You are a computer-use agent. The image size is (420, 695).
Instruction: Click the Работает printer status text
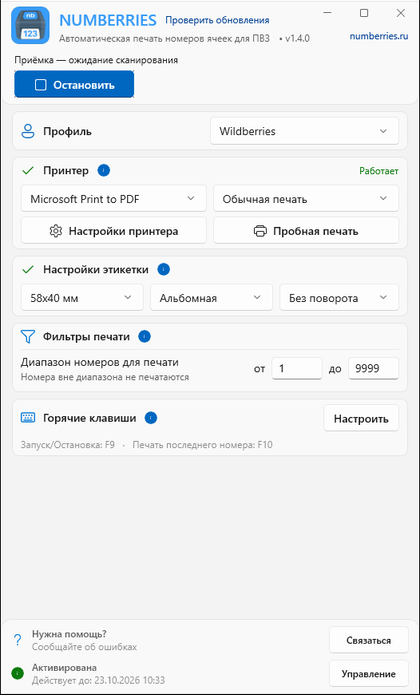pyautogui.click(x=379, y=171)
